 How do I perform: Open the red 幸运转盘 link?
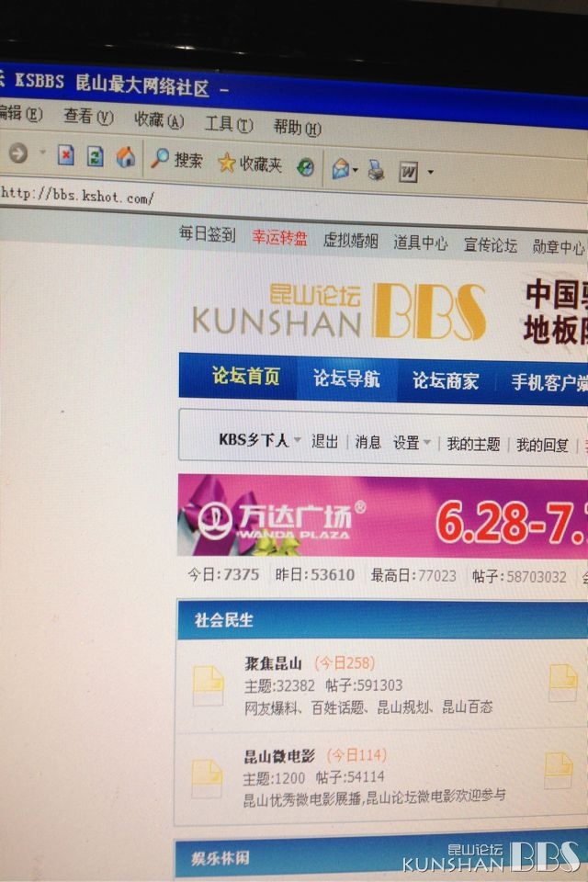279,237
